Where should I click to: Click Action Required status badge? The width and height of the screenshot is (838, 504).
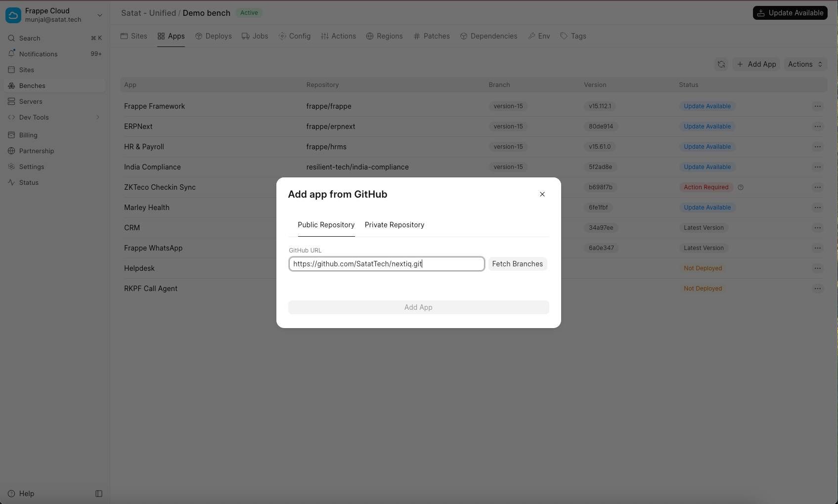click(x=706, y=187)
